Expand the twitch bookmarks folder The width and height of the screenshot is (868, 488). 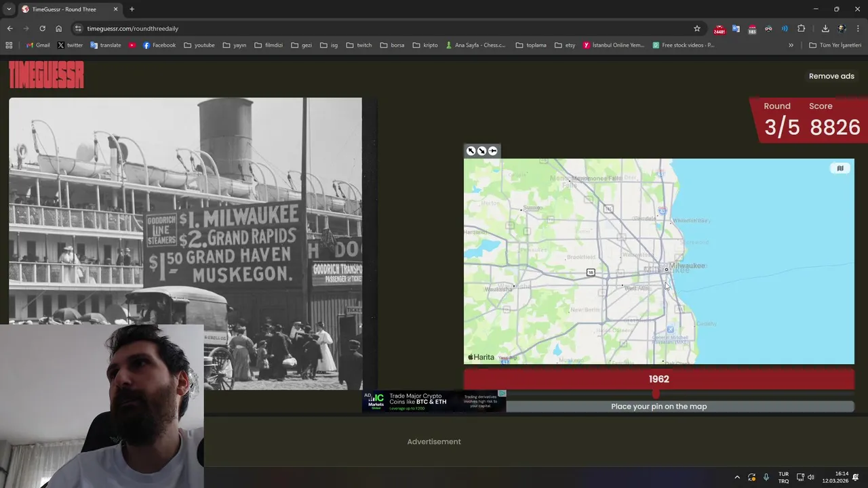(x=359, y=45)
